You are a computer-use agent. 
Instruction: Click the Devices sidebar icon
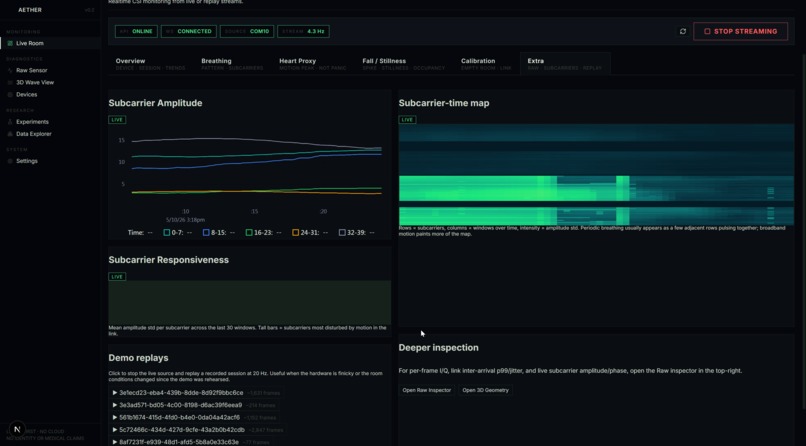point(10,95)
